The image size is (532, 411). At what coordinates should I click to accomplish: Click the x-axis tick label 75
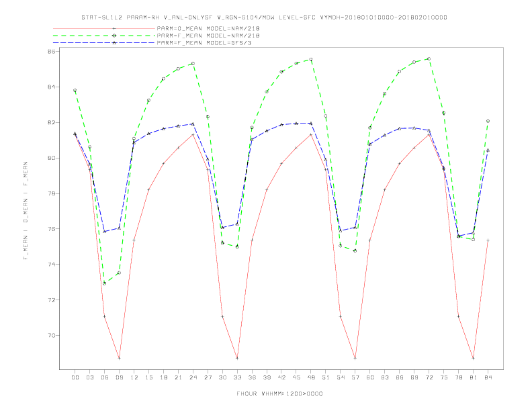444,377
